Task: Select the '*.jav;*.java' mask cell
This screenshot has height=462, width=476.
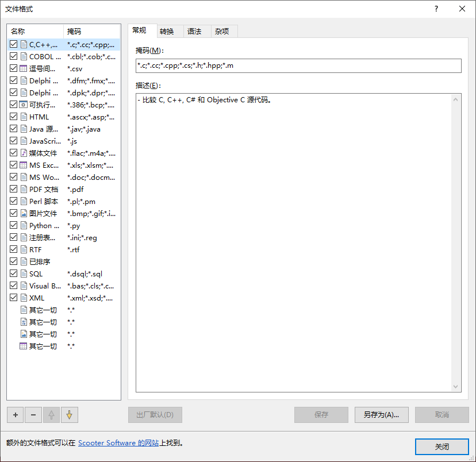Action: 84,129
